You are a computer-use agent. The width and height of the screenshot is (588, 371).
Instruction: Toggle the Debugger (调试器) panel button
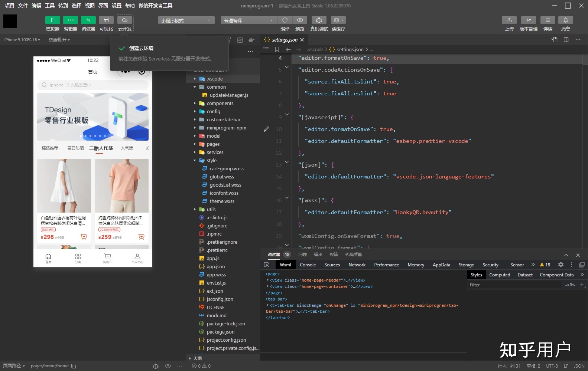point(88,20)
